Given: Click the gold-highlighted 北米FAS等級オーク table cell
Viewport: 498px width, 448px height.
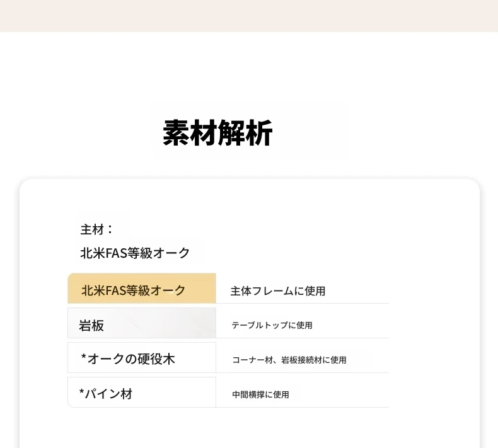Looking at the screenshot, I should (141, 289).
